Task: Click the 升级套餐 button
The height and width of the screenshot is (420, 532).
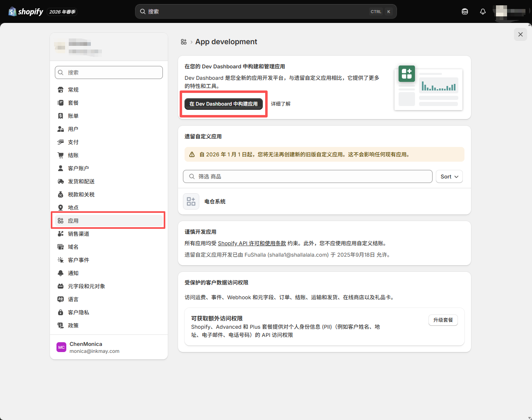Action: point(443,320)
